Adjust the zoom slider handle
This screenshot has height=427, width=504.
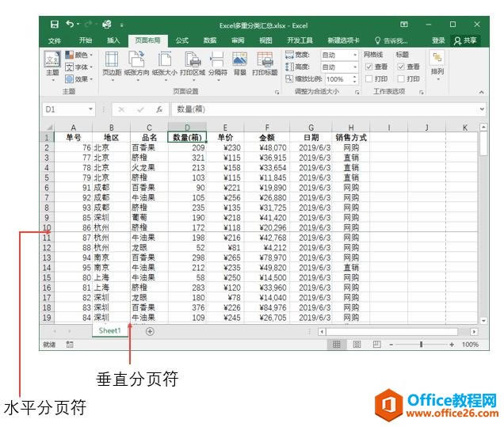tap(421, 345)
